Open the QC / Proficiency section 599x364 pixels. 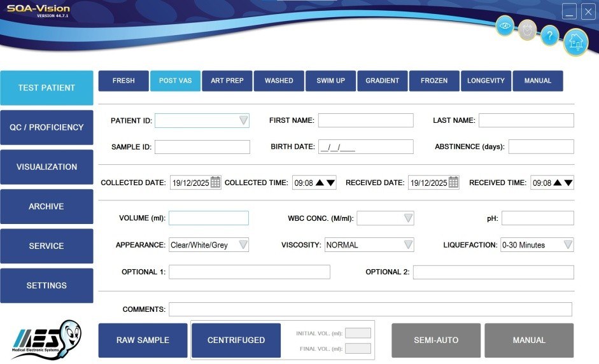[46, 127]
